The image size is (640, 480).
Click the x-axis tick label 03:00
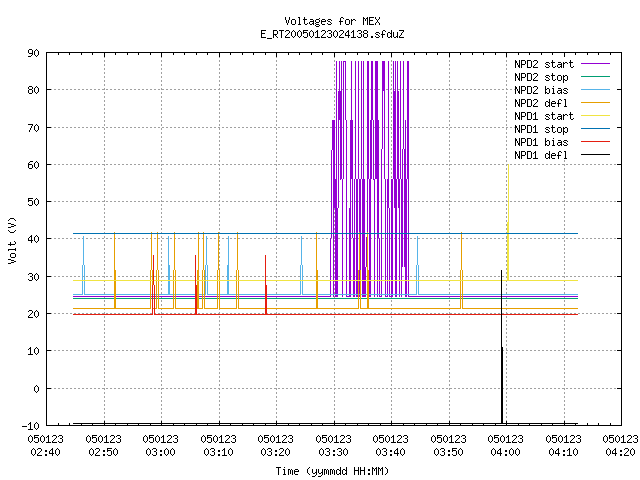(x=160, y=452)
